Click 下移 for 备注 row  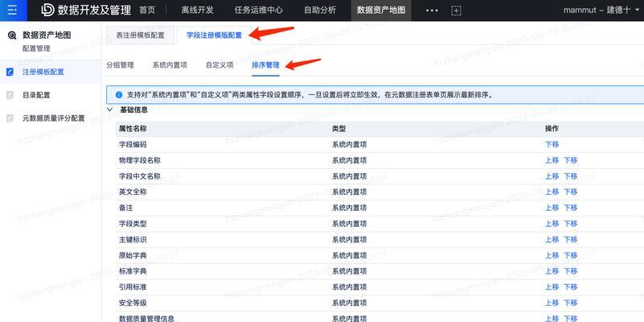click(570, 208)
